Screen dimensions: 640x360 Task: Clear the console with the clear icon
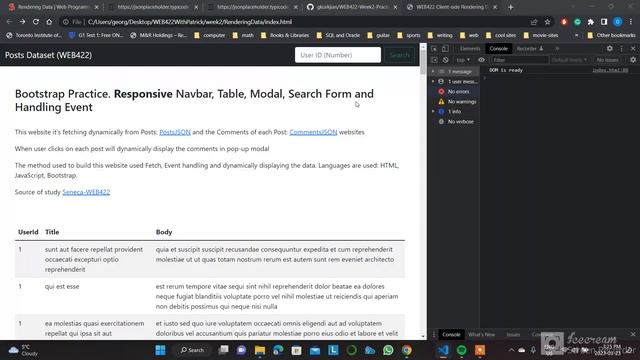point(445,60)
